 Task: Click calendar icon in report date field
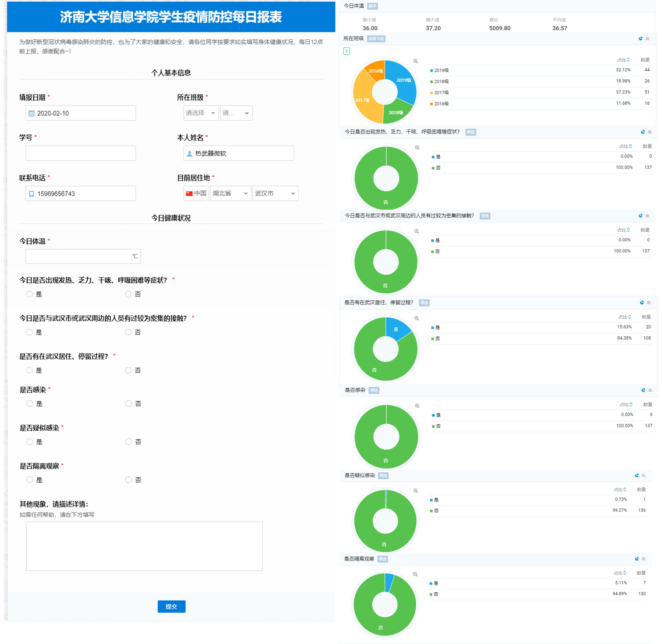31,113
